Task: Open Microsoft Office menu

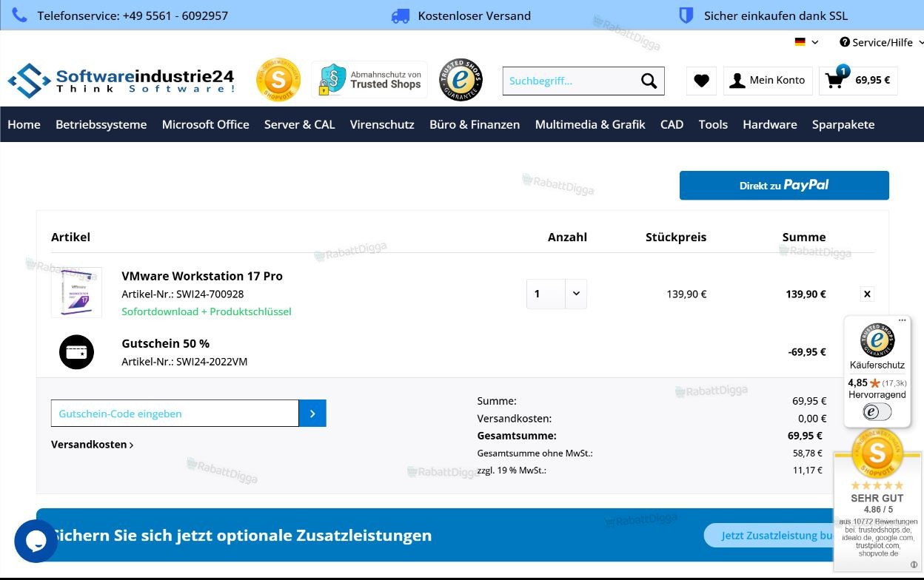Action: (x=206, y=124)
